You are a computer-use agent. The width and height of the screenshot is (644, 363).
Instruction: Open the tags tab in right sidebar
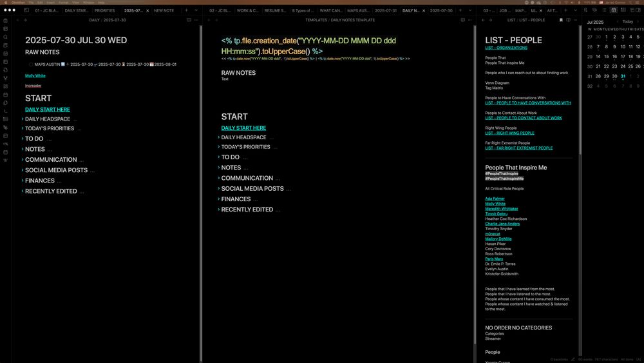594,10
